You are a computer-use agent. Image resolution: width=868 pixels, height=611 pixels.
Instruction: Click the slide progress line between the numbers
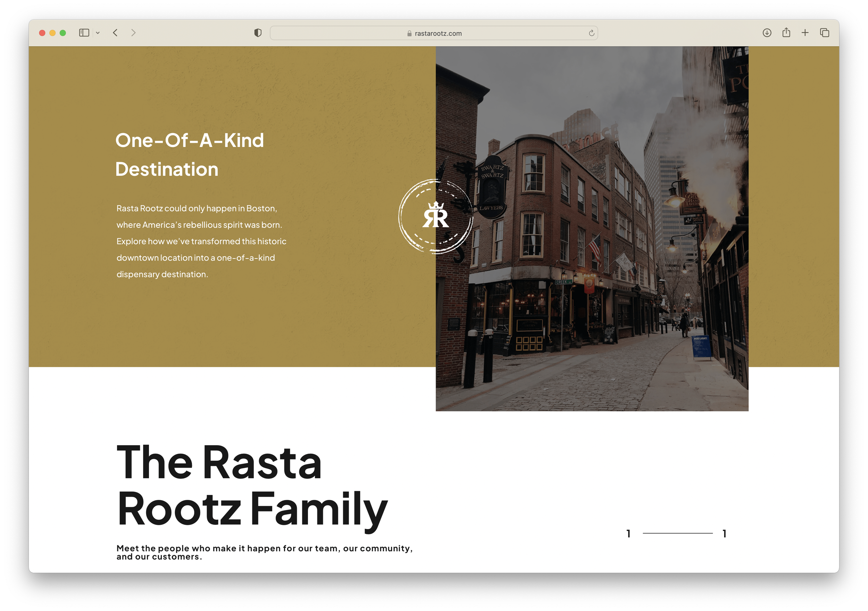click(677, 534)
